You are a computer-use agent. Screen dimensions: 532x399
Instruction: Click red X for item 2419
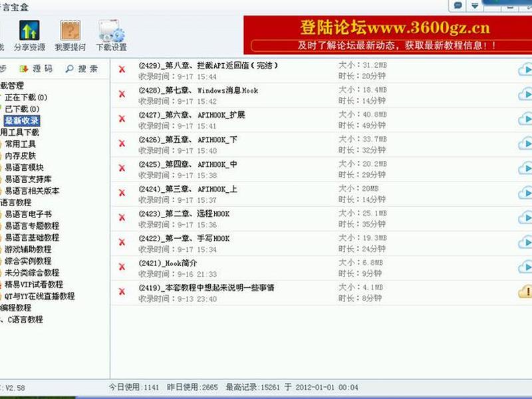122,291
